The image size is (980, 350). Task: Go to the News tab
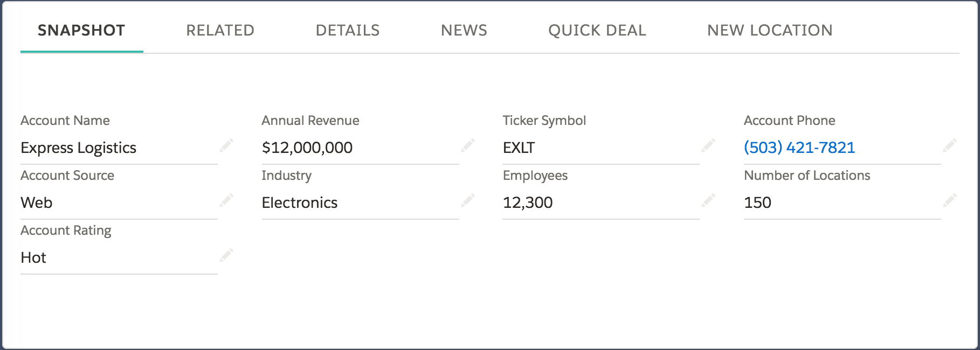point(464,31)
